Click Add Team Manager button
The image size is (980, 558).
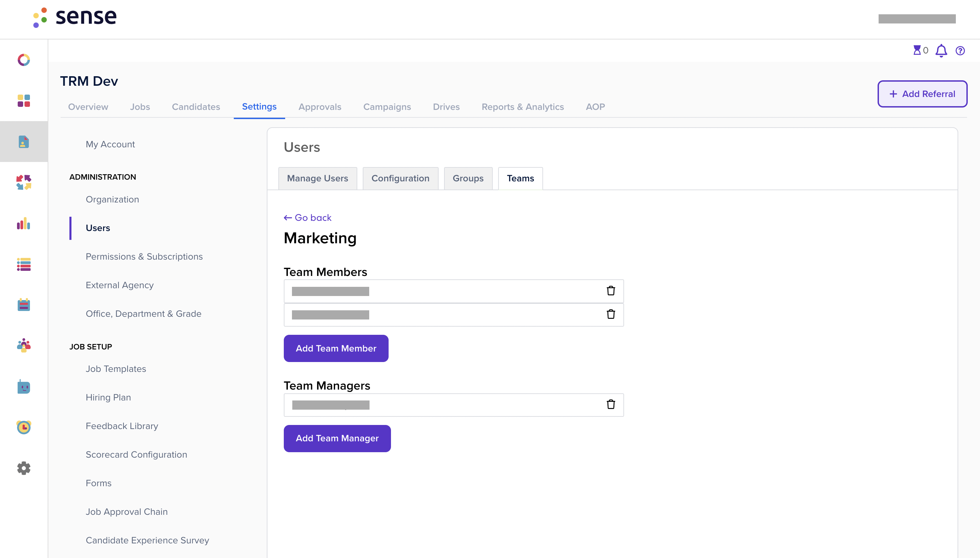(x=337, y=439)
